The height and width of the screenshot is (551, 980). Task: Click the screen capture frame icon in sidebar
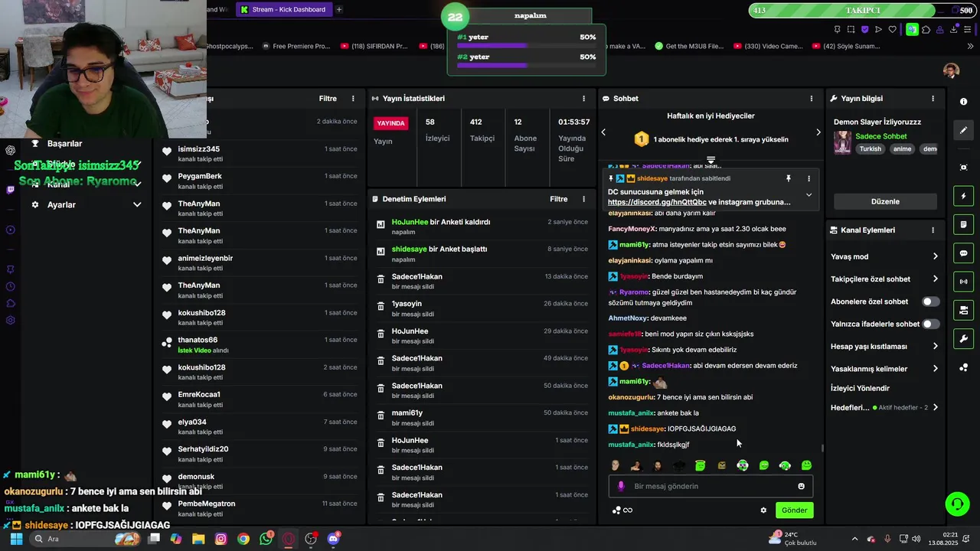[x=963, y=168]
